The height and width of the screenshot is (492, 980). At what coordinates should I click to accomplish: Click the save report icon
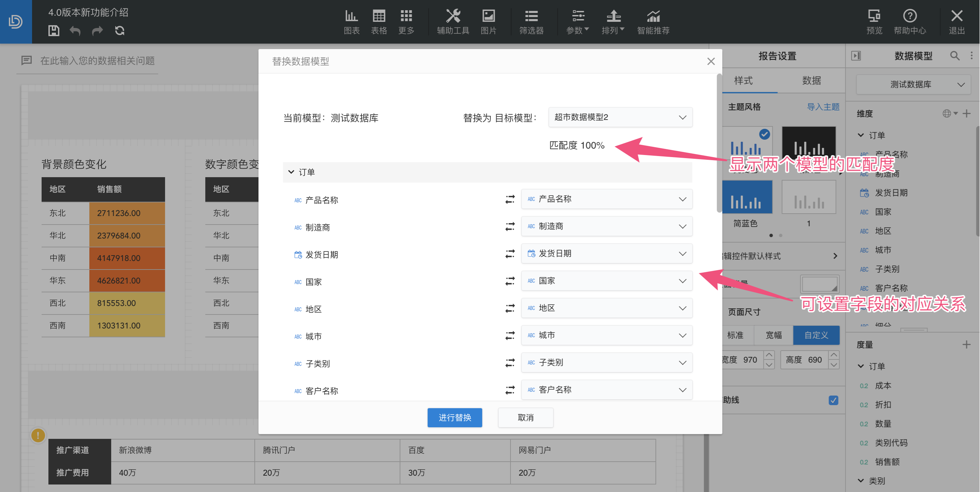(54, 31)
